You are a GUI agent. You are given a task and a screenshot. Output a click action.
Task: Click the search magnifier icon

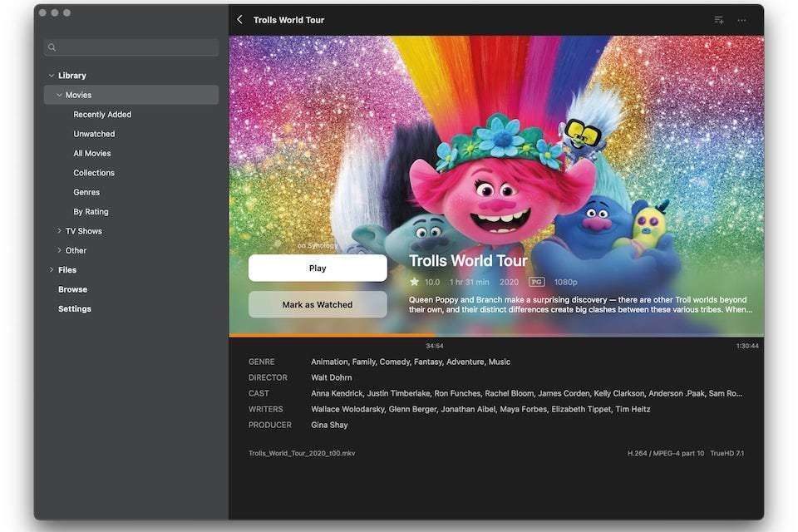(52, 47)
